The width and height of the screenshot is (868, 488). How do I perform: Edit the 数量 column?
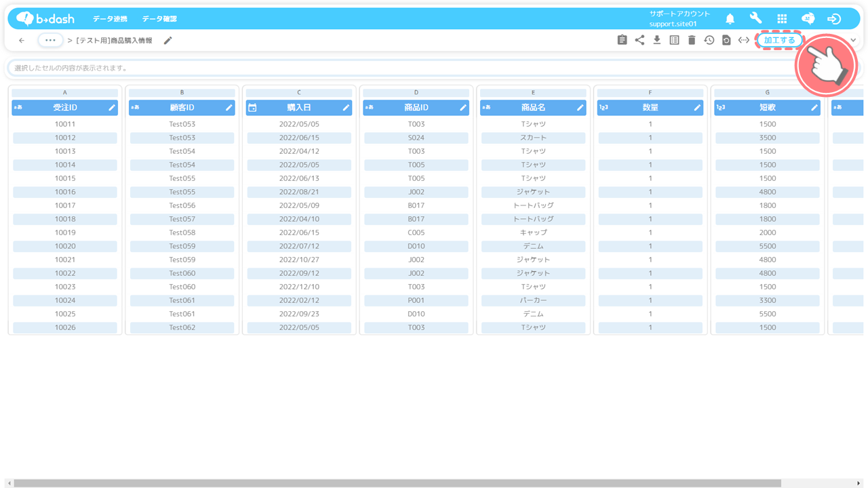(x=697, y=108)
